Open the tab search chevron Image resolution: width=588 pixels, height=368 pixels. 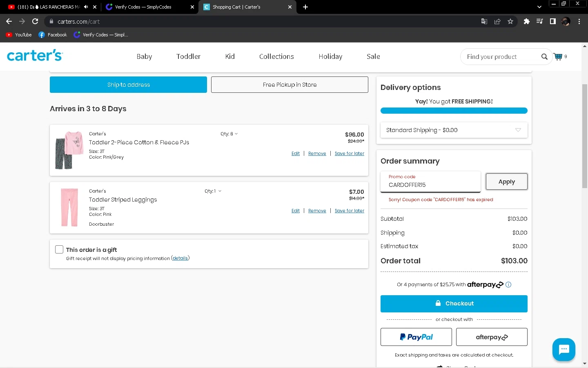coord(539,7)
